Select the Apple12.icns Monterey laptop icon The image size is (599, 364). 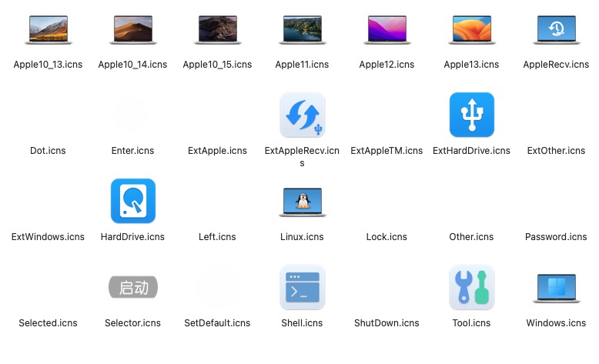tap(387, 29)
